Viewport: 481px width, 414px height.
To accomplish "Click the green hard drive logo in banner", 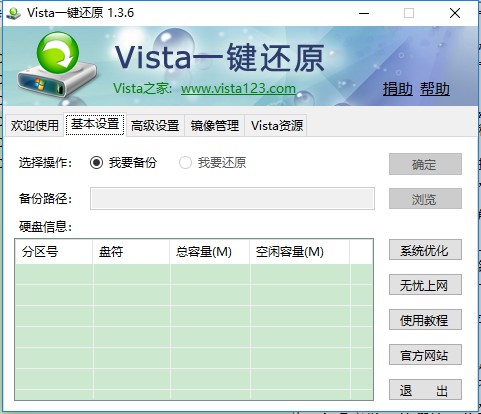I will [57, 65].
